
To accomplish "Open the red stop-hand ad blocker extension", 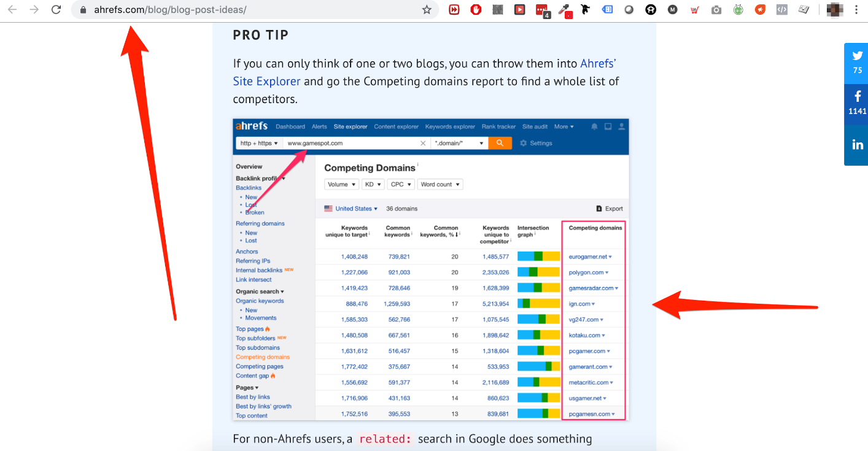I will tap(476, 10).
